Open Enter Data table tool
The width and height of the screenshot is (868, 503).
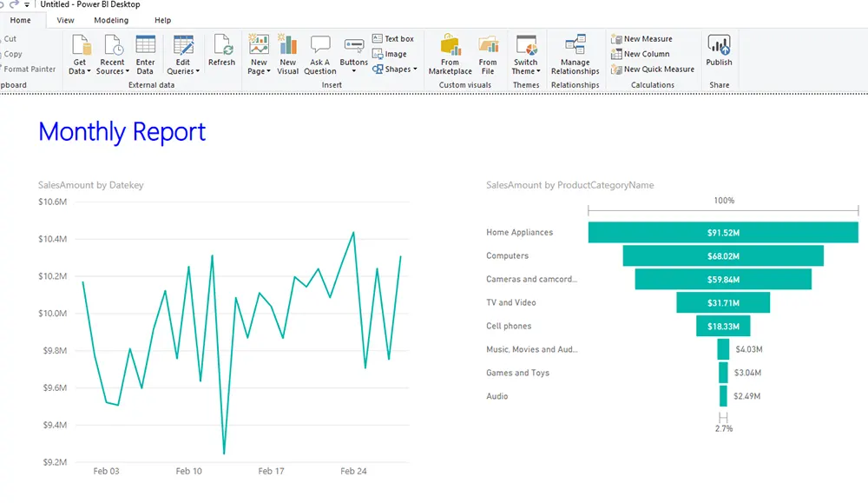click(x=145, y=47)
